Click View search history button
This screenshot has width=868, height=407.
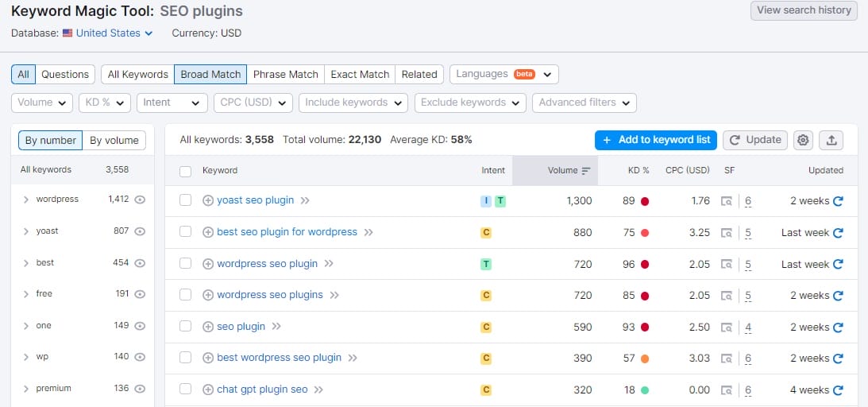(x=804, y=10)
